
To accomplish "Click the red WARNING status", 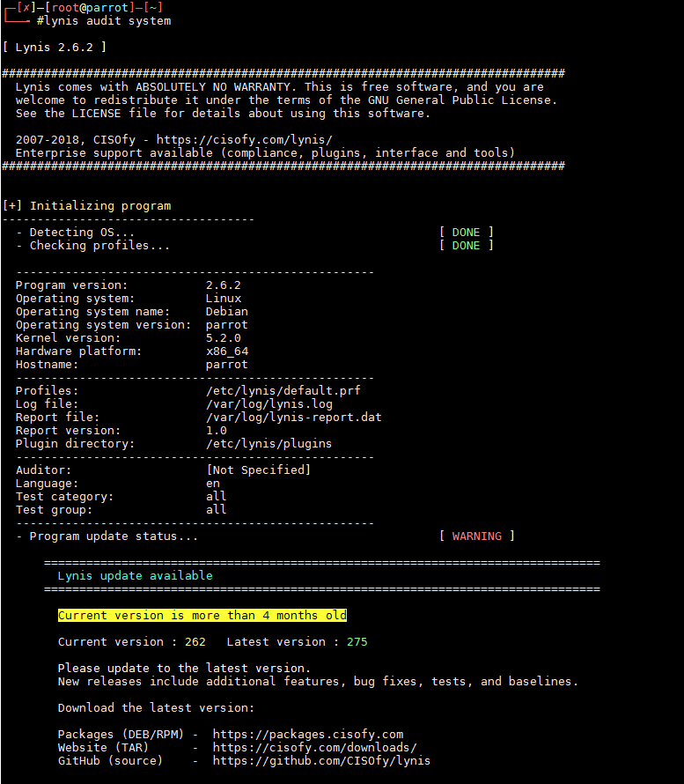I will [x=476, y=536].
